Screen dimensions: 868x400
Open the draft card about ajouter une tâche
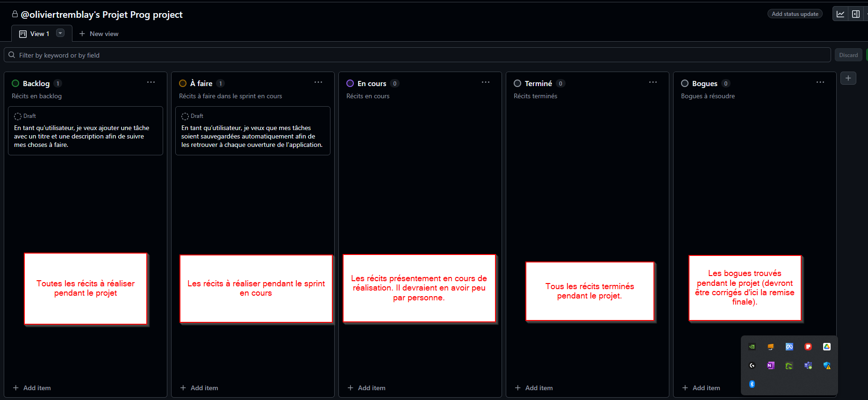(86, 131)
